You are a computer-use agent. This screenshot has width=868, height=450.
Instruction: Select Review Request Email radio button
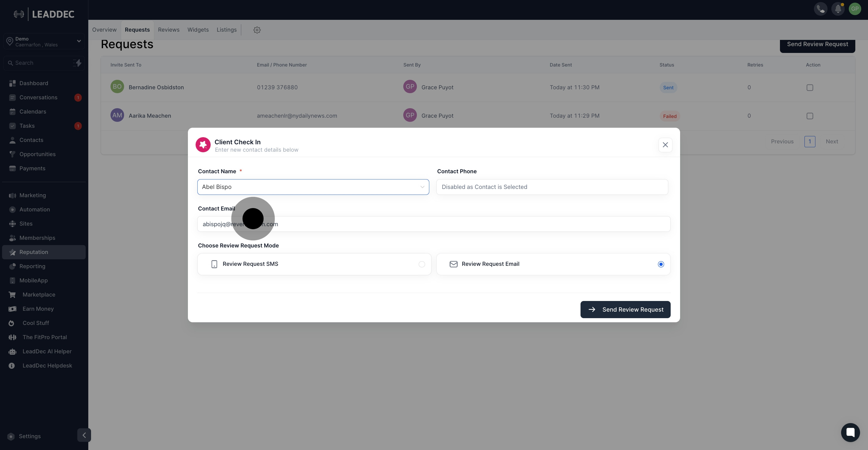661,264
